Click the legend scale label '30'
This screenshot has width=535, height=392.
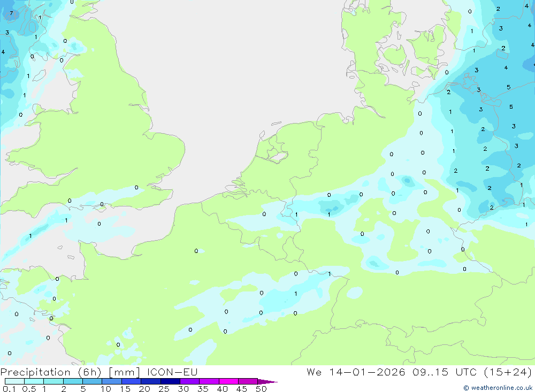tap(183, 389)
